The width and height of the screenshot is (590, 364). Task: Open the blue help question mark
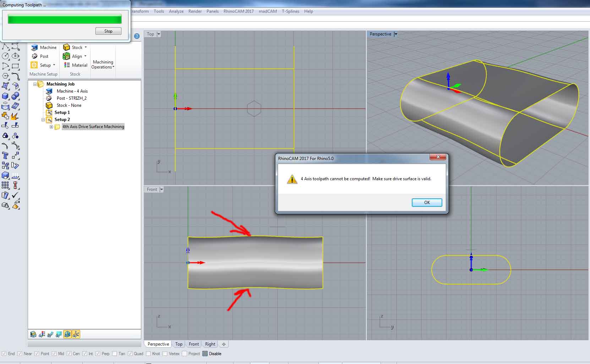pos(137,36)
